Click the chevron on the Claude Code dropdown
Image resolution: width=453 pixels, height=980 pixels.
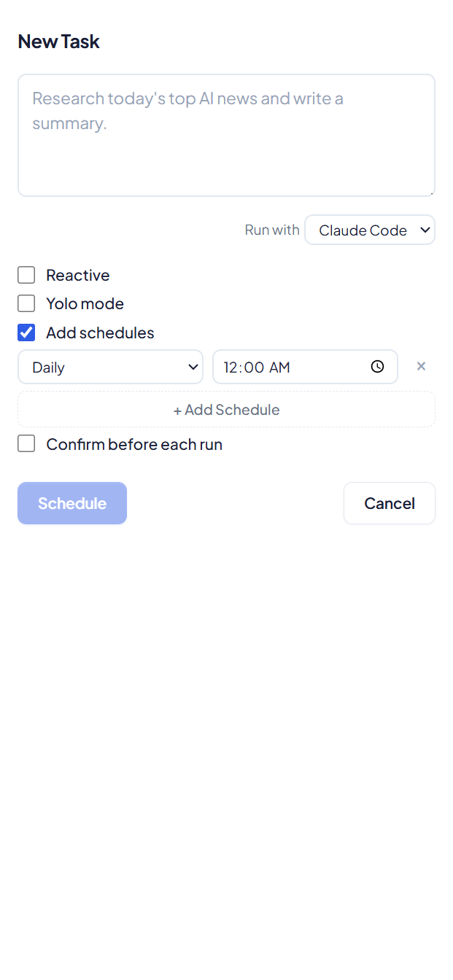424,230
